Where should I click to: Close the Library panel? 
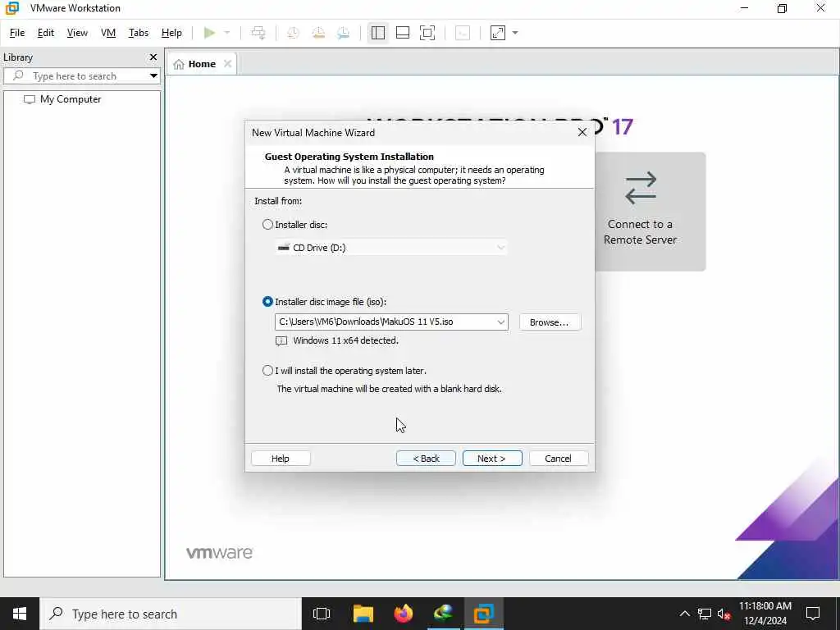pos(153,57)
